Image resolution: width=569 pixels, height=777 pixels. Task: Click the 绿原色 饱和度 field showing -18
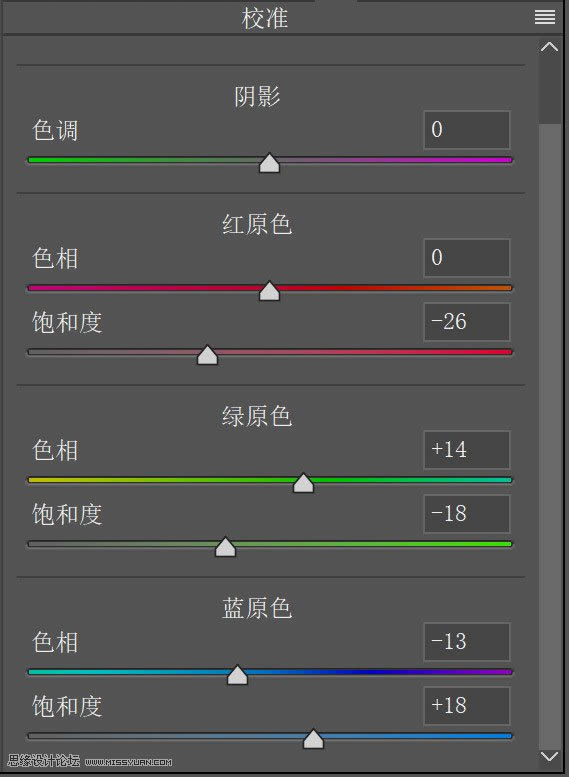(466, 514)
